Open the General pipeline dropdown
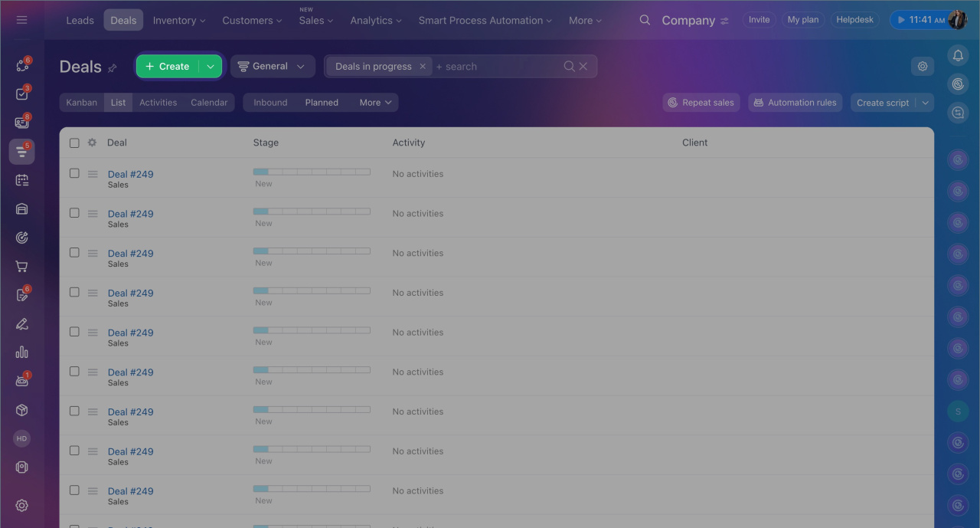The height and width of the screenshot is (528, 980). pyautogui.click(x=272, y=67)
